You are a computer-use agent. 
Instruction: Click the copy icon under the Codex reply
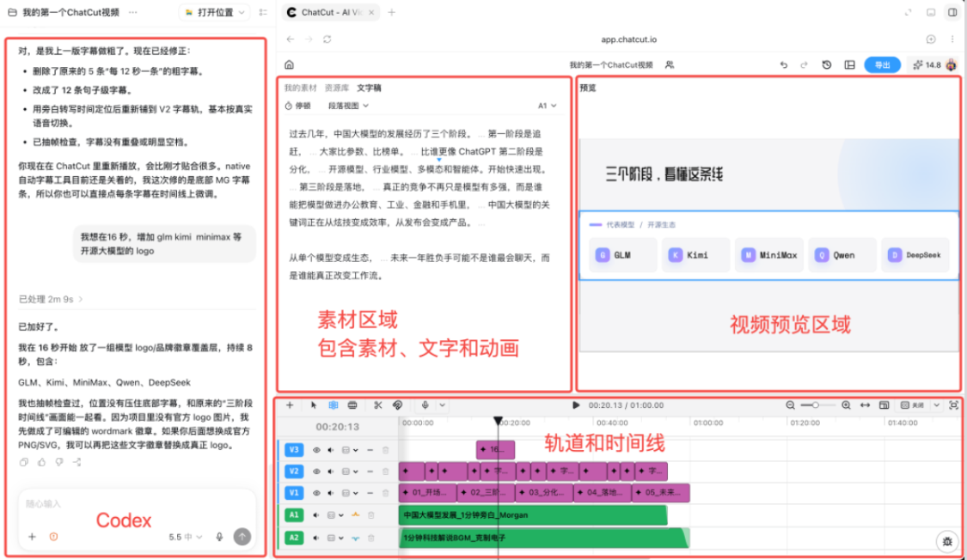coord(23,462)
